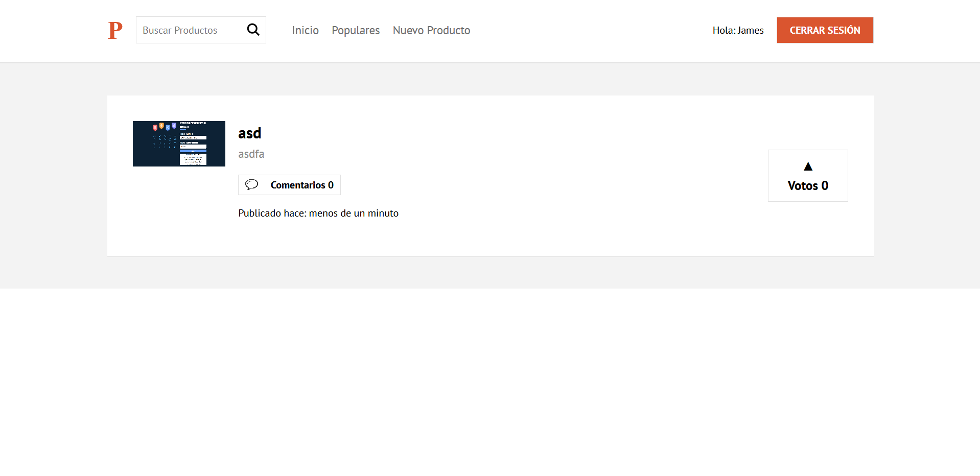Click the Cerrar Sesión button
The height and width of the screenshot is (476, 980).
coord(825,30)
